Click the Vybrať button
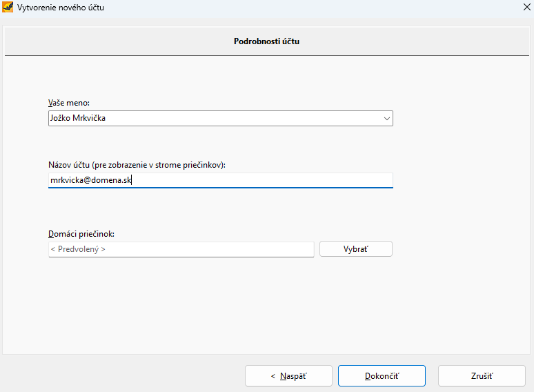 click(356, 249)
